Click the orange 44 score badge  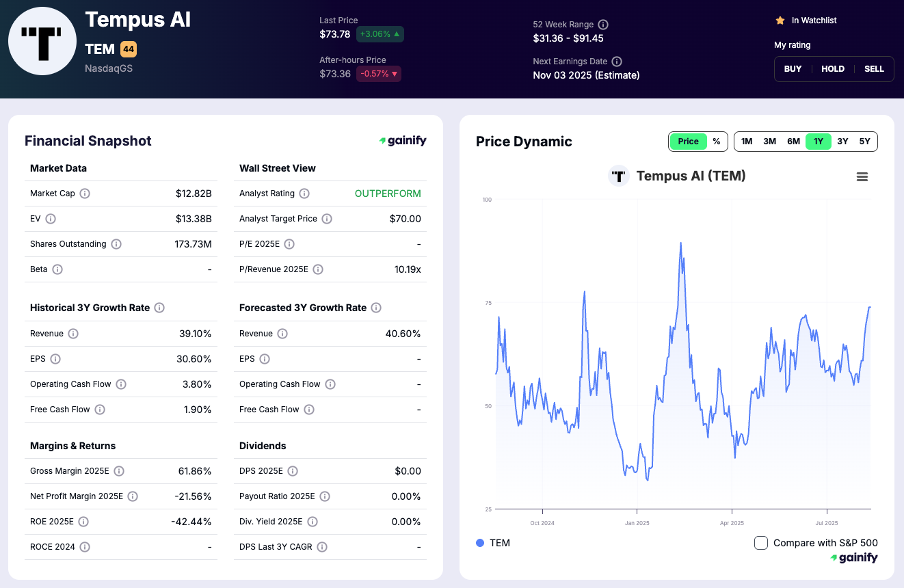(x=129, y=49)
